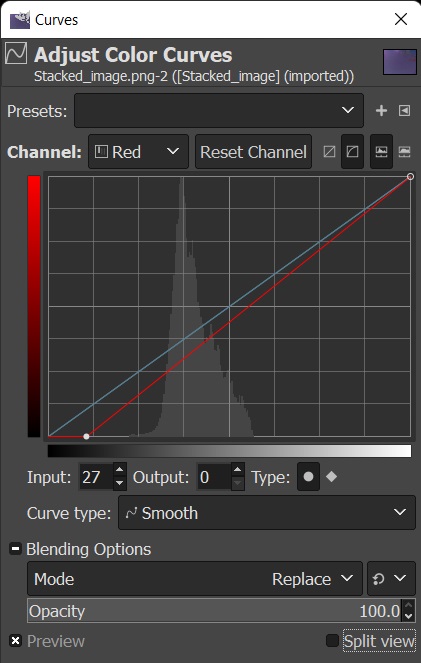Toggle the Preview checkbox

pyautogui.click(x=16, y=641)
